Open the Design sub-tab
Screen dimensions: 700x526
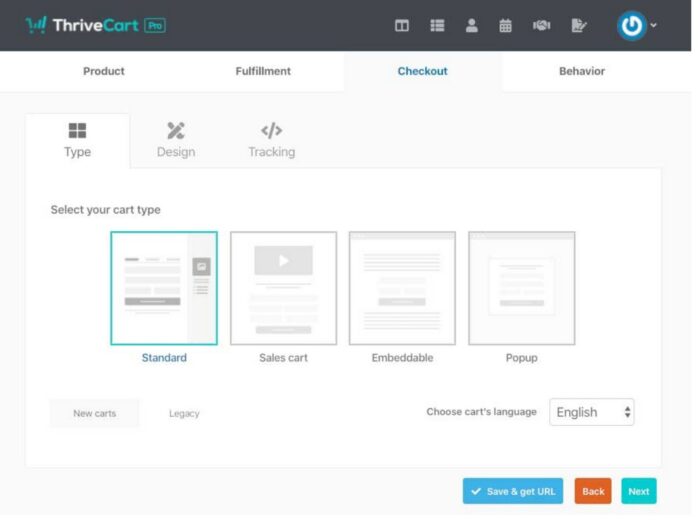tap(176, 140)
